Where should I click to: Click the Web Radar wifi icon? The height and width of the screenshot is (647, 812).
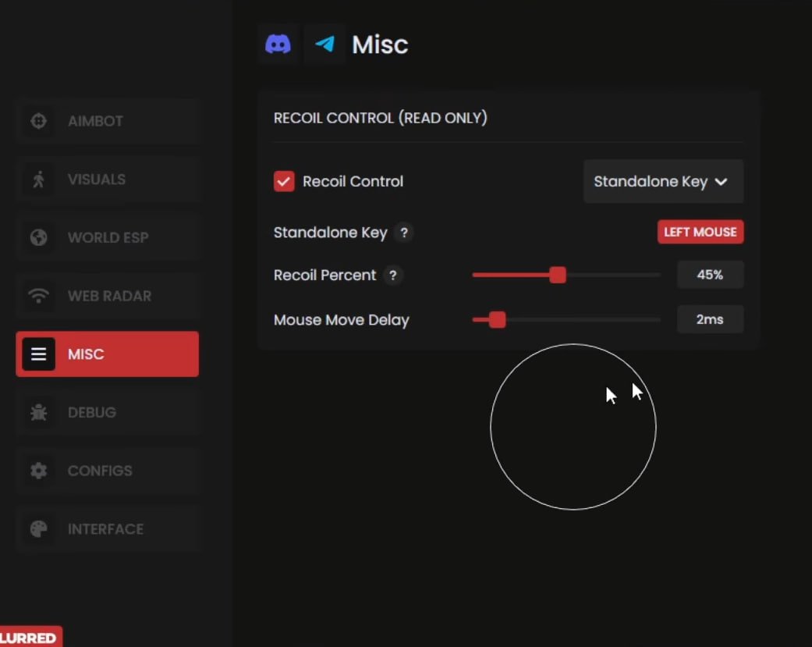(x=38, y=296)
